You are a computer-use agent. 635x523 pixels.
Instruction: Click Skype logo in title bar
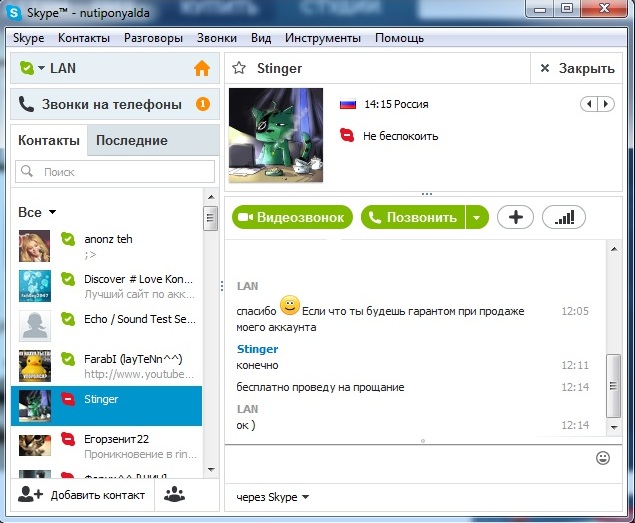14,13
